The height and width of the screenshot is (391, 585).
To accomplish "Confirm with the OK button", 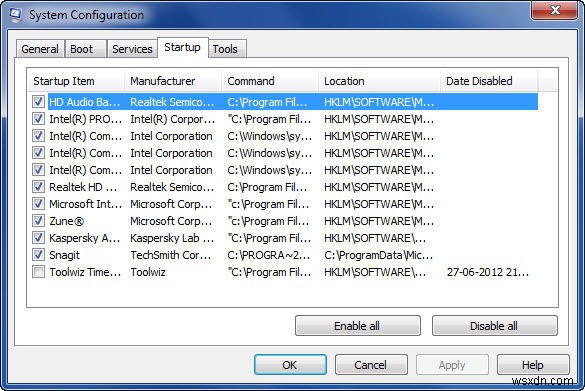I will coord(290,365).
